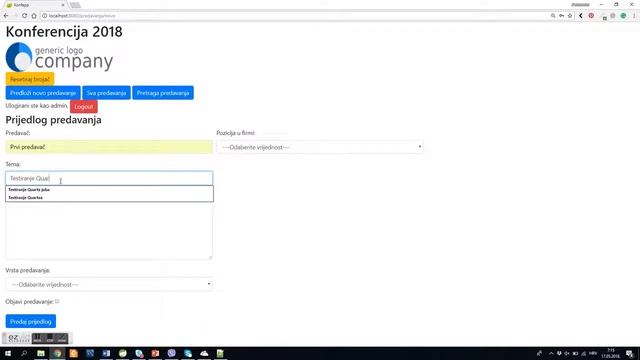Open the Windows Start menu
Image resolution: width=640 pixels, height=360 pixels.
(x=8, y=353)
